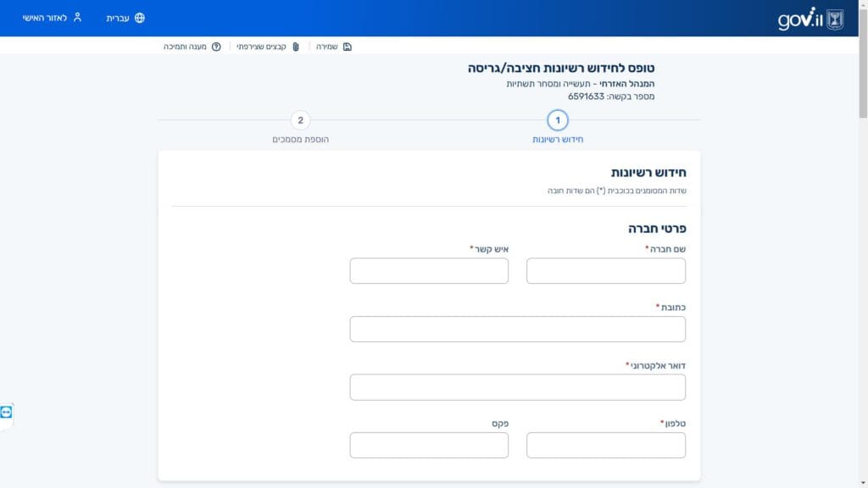Click the טלפון phone input box
This screenshot has height=488, width=868.
click(x=606, y=445)
